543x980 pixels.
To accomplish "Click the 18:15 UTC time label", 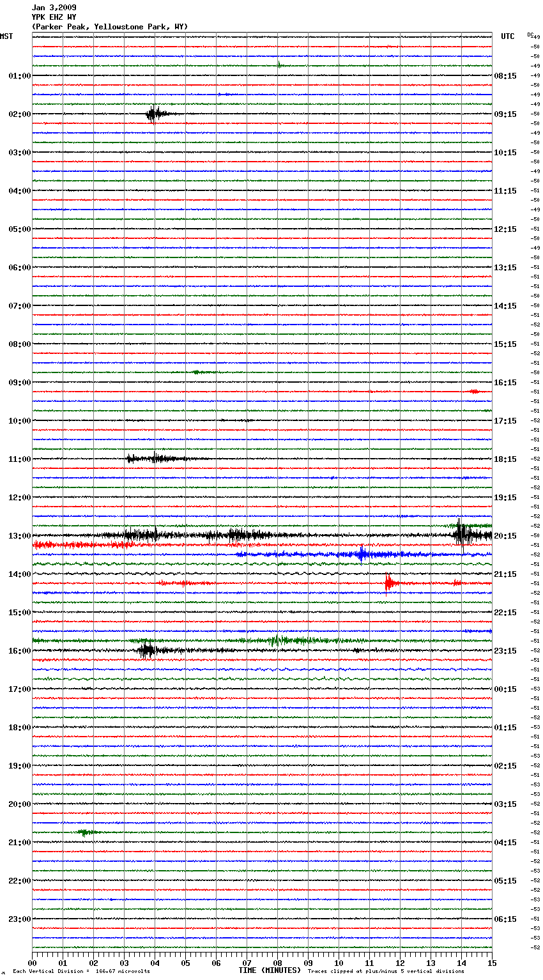I will [505, 459].
